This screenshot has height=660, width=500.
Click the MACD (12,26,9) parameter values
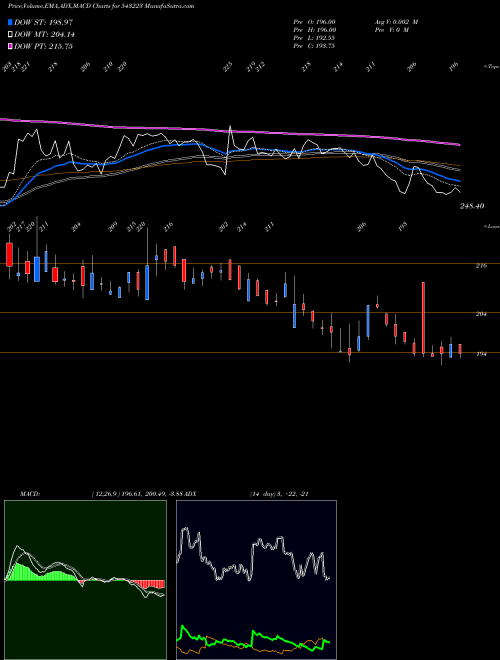[x=136, y=493]
